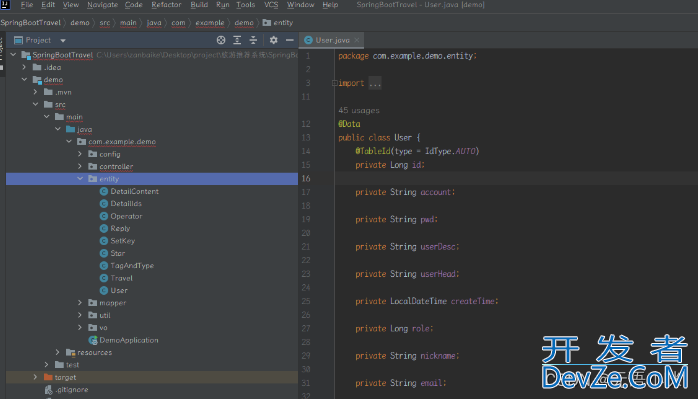Click the createTime field name
The height and width of the screenshot is (399, 698).
click(x=473, y=301)
